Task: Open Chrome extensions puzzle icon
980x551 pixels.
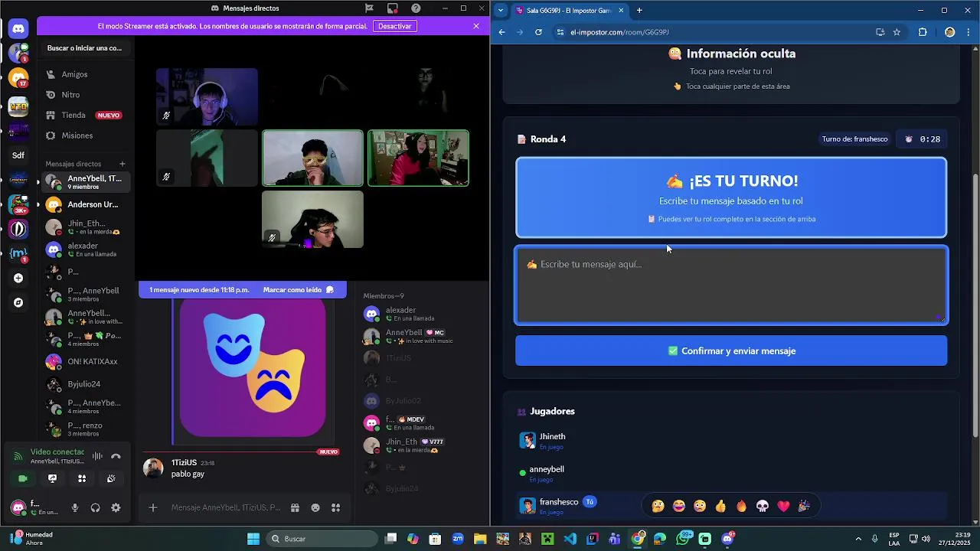Action: click(x=923, y=32)
